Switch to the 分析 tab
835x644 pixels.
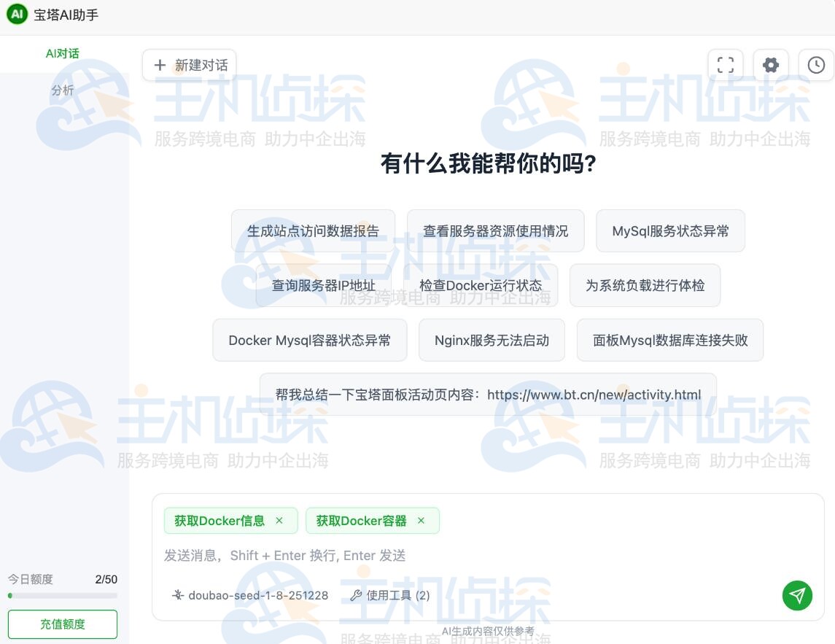63,90
